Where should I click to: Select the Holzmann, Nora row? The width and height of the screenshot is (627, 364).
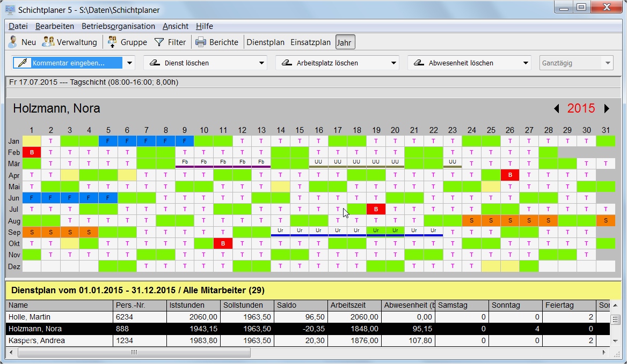308,329
